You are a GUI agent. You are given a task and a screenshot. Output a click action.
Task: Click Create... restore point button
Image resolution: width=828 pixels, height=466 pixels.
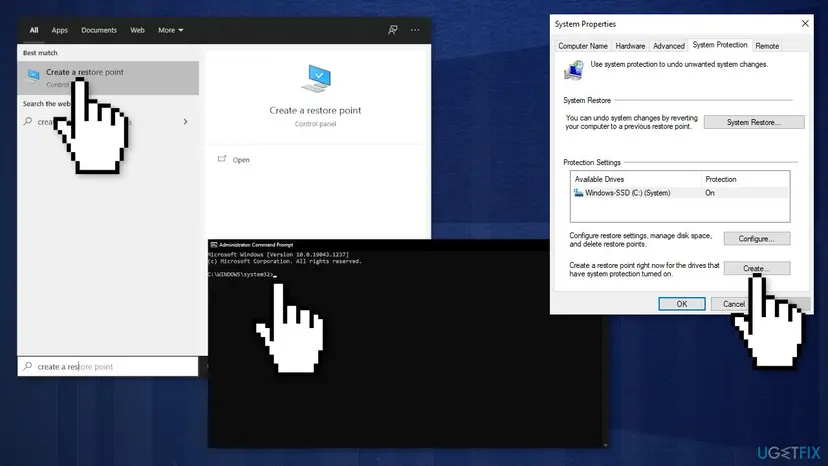coord(757,268)
